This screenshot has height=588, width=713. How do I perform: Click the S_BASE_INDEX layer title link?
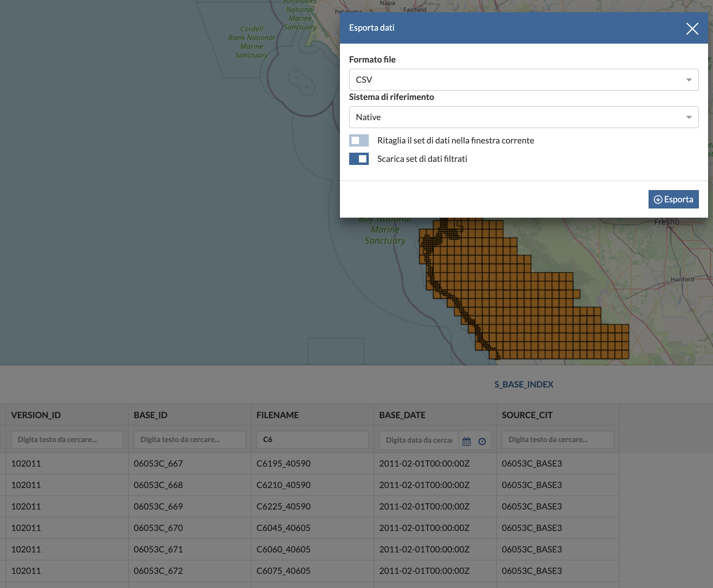[x=524, y=384]
